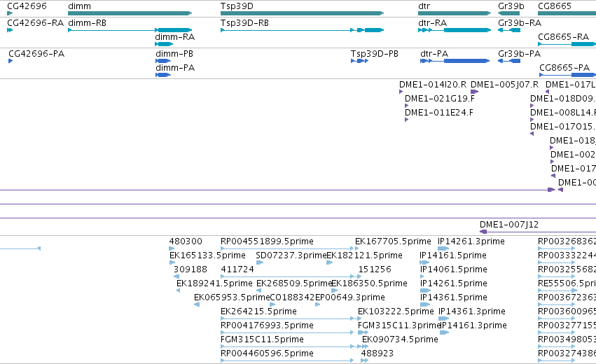Image resolution: width=596 pixels, height=364 pixels.
Task: Click the dtr-PA protein feature
Action: click(x=455, y=61)
